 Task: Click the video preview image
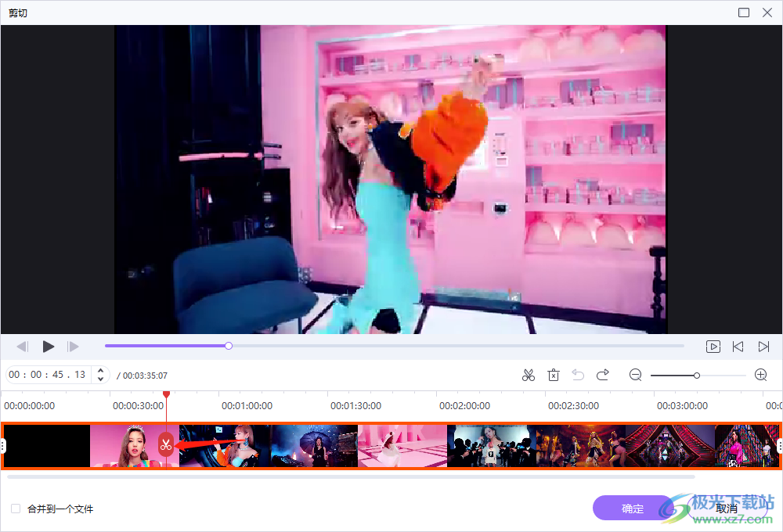click(x=391, y=179)
